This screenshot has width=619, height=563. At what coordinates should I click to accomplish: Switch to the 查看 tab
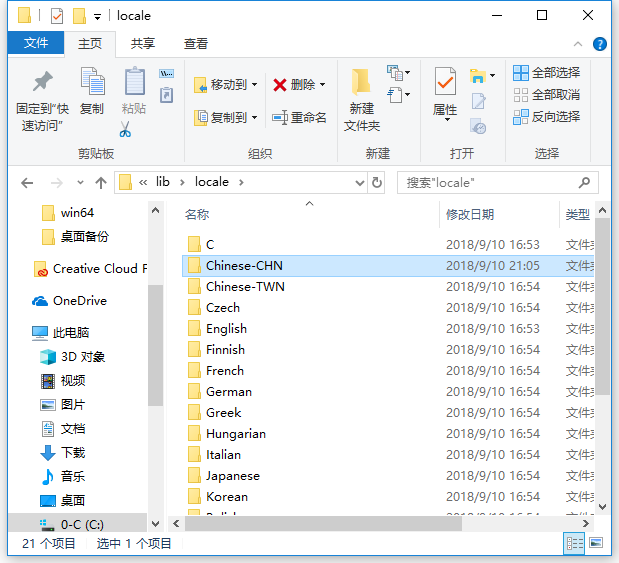195,43
